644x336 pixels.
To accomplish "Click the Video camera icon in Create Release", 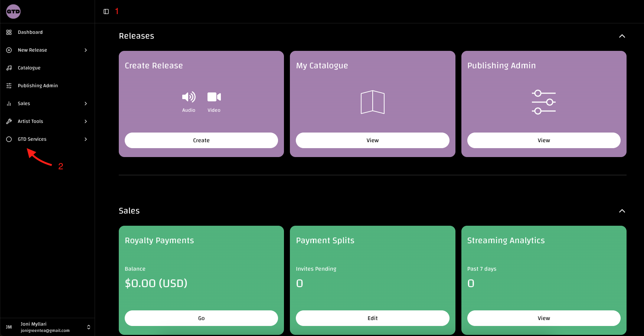I will pyautogui.click(x=214, y=97).
